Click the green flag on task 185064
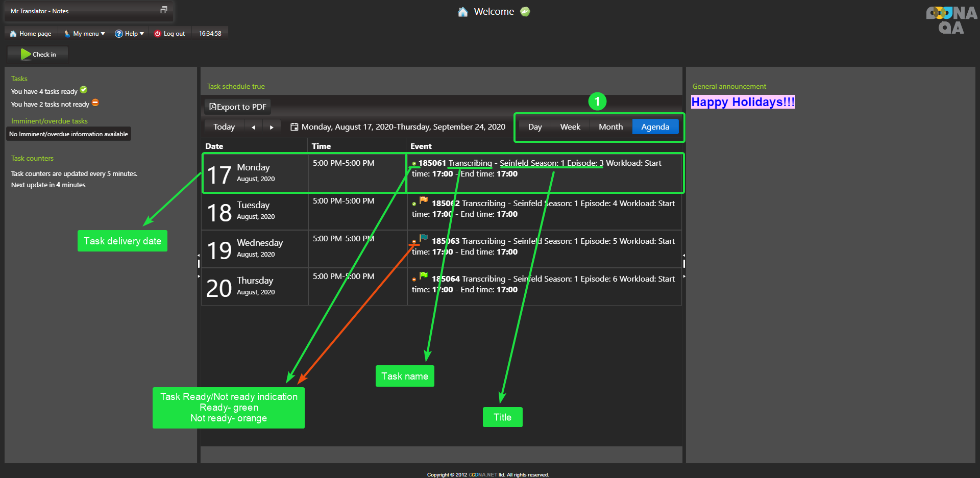The width and height of the screenshot is (980, 478). click(x=424, y=276)
